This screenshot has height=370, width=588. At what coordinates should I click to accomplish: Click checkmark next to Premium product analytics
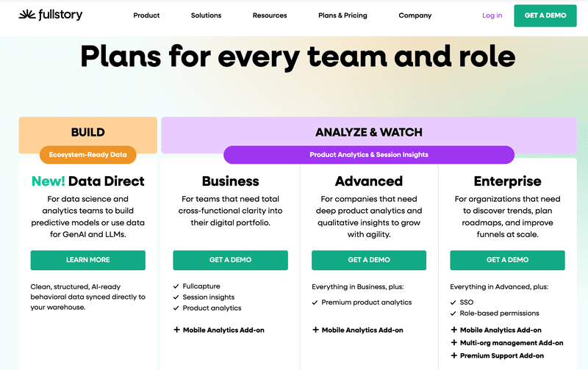click(315, 302)
